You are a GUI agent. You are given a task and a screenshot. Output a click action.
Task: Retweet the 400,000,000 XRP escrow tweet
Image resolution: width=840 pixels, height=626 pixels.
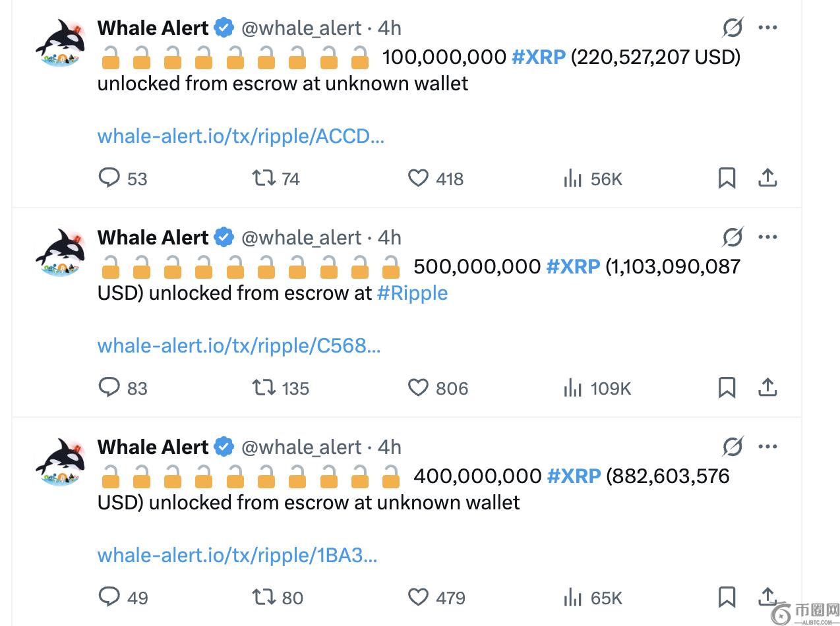pyautogui.click(x=264, y=597)
